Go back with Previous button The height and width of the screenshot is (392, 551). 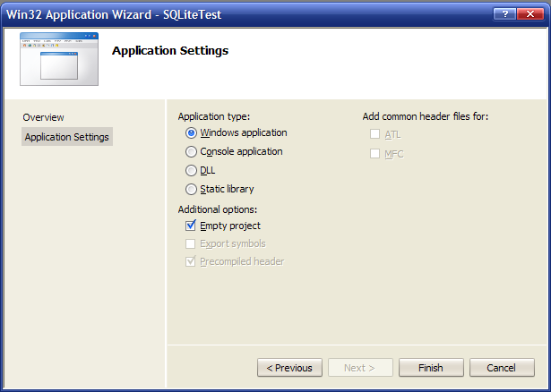click(289, 368)
